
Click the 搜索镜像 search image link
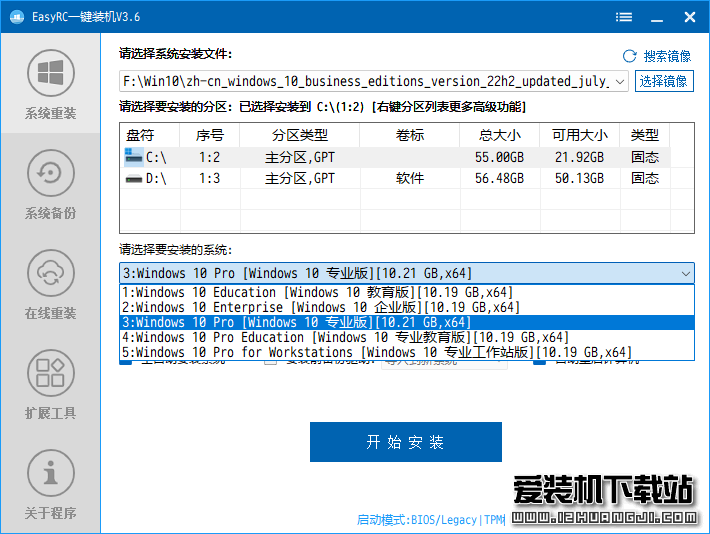(667, 56)
